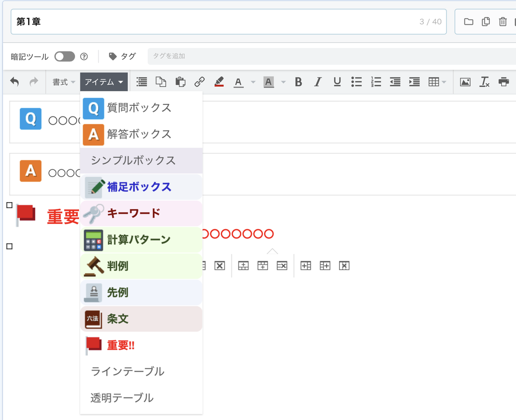The image size is (516, 420).
Task: Select 解答ボックス menu item
Action: click(x=141, y=134)
